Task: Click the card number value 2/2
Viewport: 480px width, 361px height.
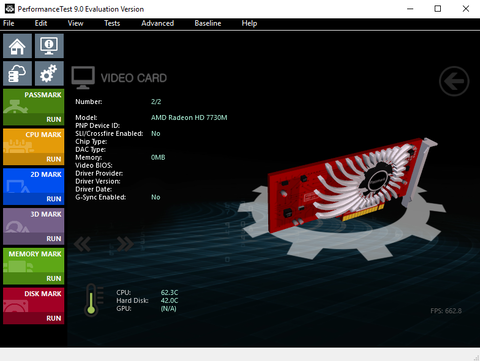Action: 156,102
